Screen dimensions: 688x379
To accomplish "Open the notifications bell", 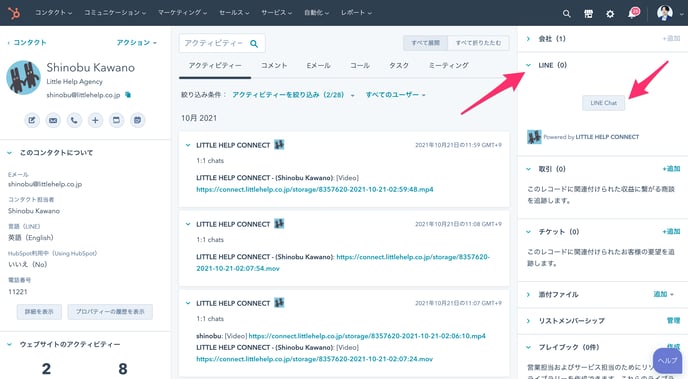I will (633, 13).
